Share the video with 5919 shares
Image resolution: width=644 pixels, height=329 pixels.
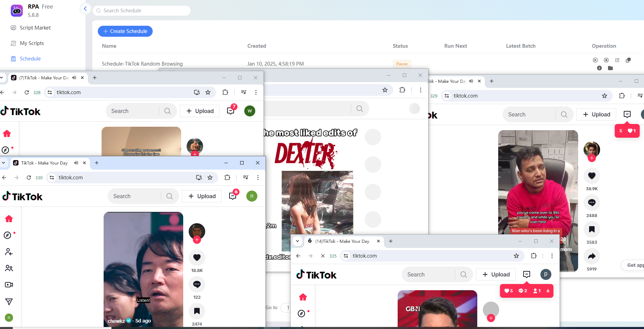[x=592, y=256]
